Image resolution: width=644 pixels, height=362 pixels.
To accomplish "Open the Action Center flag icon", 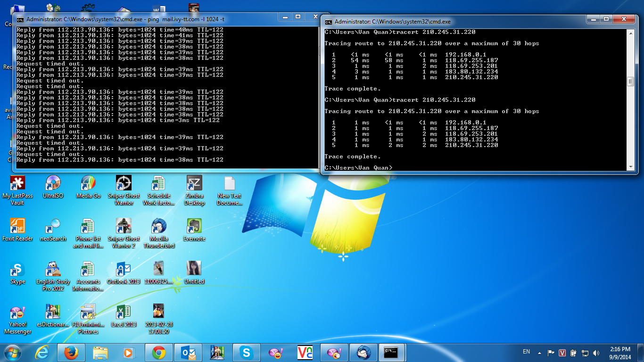I will (550, 353).
